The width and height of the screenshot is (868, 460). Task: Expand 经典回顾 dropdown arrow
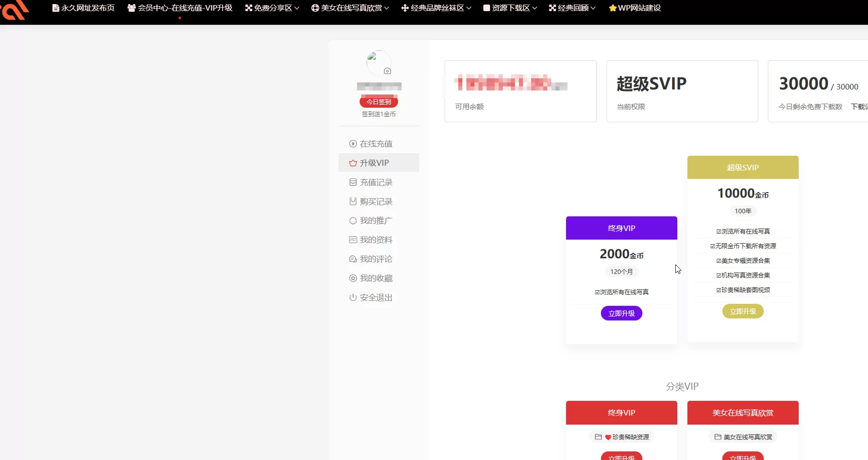coord(593,8)
